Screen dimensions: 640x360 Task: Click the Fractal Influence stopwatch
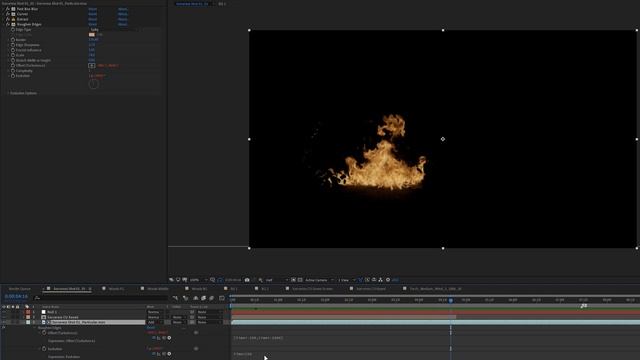coord(13,50)
